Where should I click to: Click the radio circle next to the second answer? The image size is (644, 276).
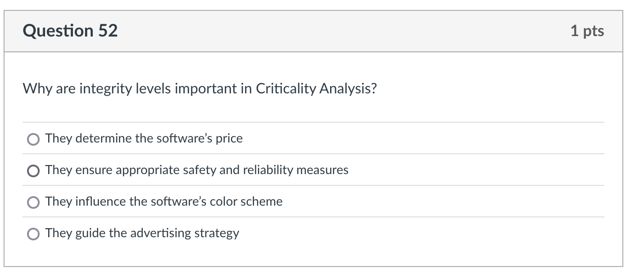click(32, 170)
